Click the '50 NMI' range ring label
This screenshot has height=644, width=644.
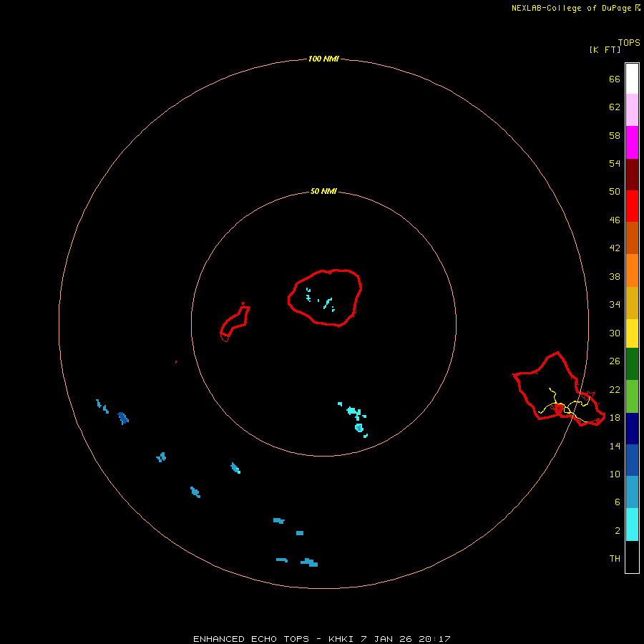click(323, 191)
